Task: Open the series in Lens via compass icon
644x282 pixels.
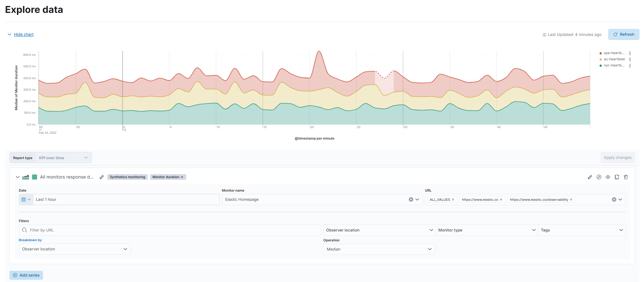Action: [x=599, y=177]
